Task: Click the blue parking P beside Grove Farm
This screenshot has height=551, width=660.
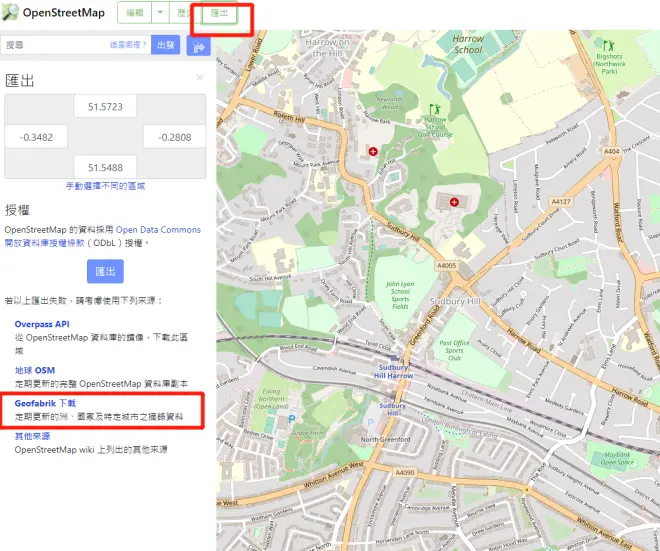Action: click(292, 418)
